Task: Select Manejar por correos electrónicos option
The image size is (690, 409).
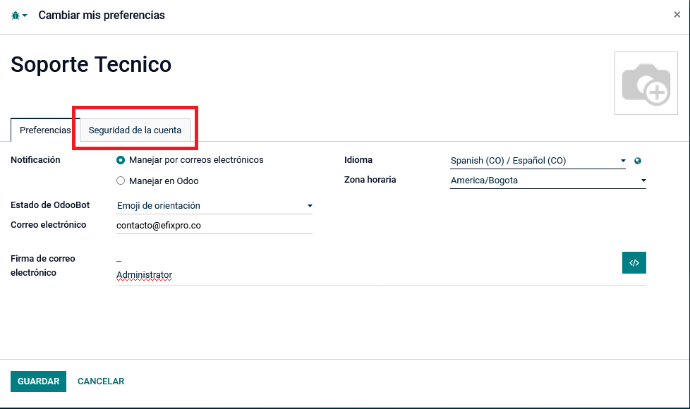Action: (x=121, y=160)
